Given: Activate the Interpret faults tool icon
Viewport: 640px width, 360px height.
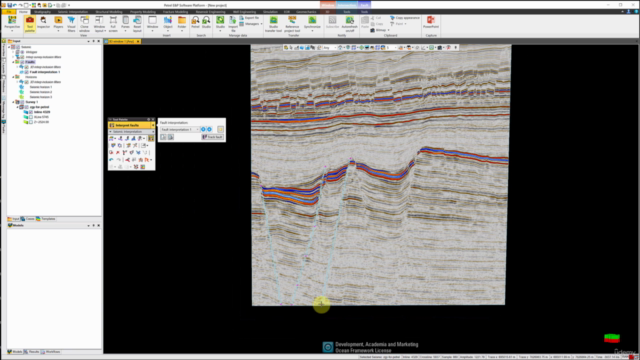Looking at the screenshot, I should (151, 138).
